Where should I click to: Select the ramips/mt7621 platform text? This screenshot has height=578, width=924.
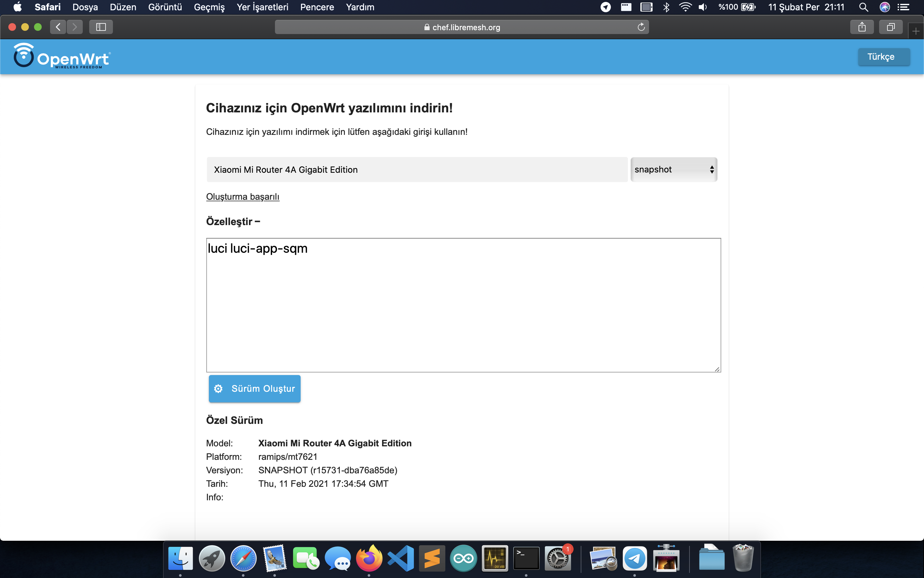click(288, 456)
